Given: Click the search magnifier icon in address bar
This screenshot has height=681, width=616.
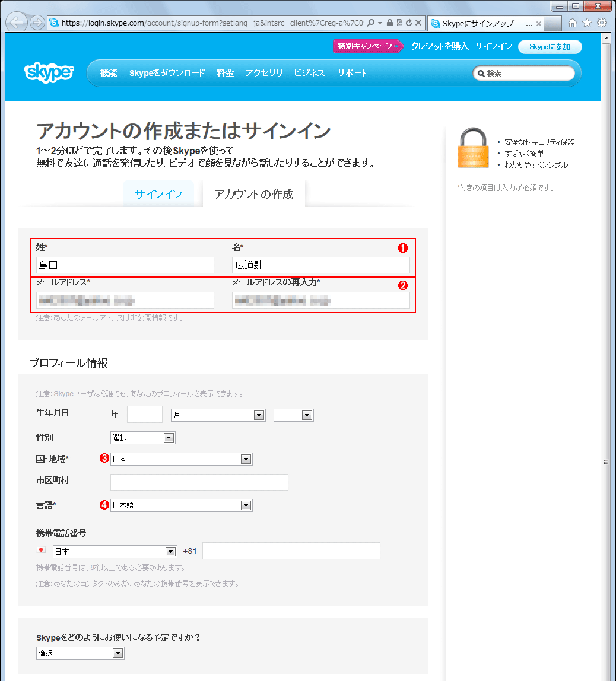Looking at the screenshot, I should pos(370,23).
